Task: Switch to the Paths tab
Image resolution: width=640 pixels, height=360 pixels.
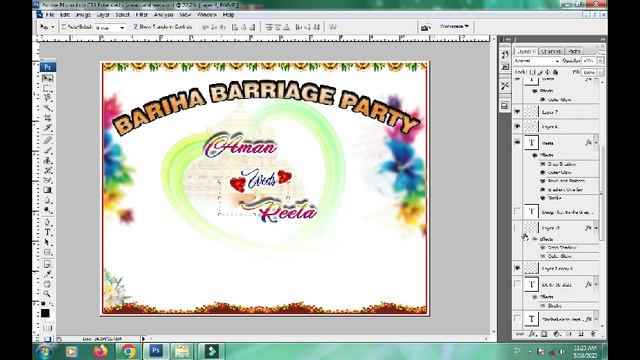Action: [575, 51]
